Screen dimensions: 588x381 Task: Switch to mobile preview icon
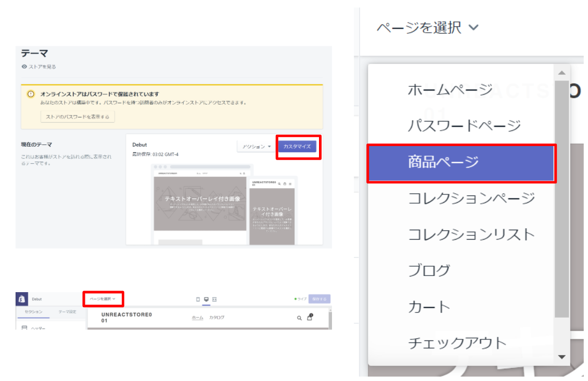(x=198, y=299)
